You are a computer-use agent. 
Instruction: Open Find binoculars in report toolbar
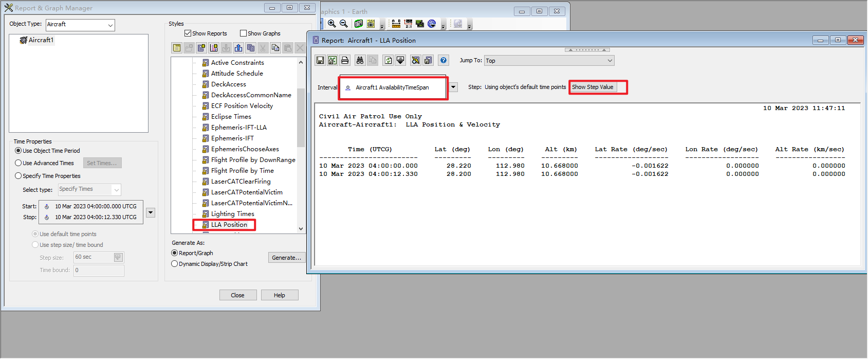point(360,61)
